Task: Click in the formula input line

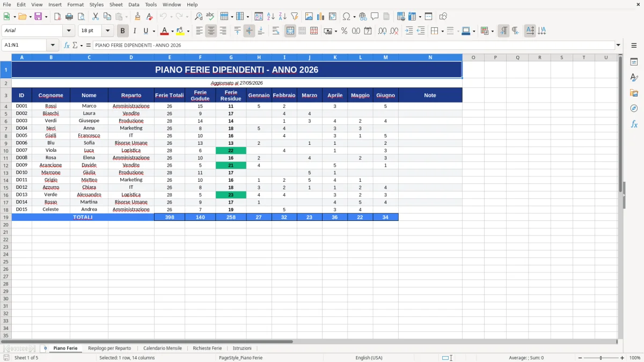Action: pos(354,45)
